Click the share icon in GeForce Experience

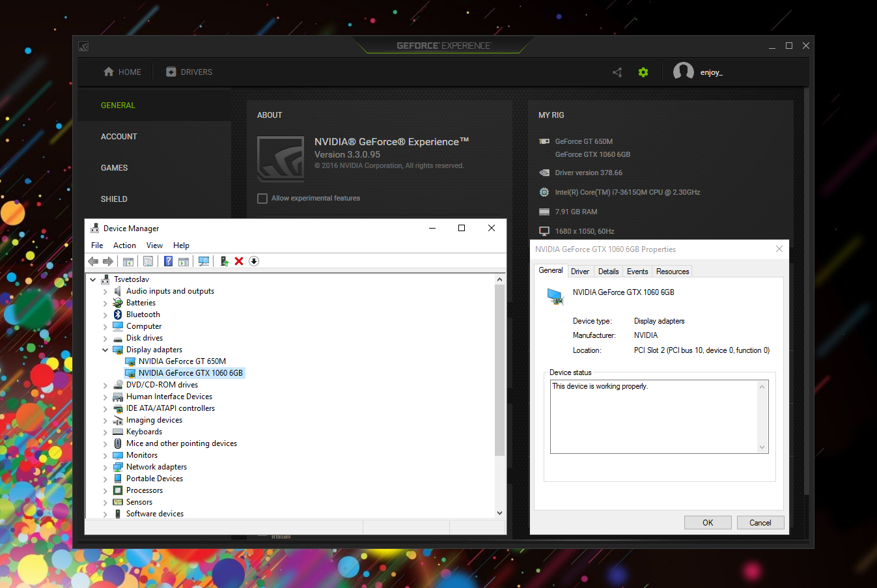click(x=617, y=72)
